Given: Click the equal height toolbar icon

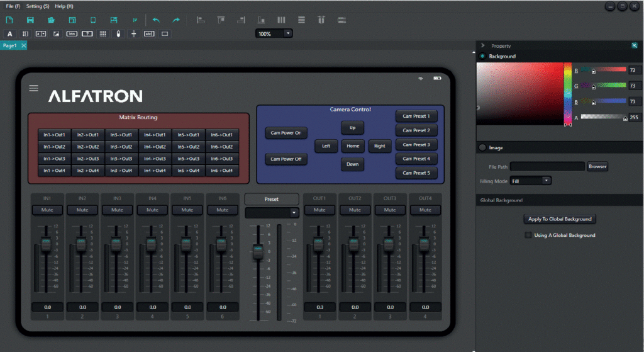Looking at the screenshot, I should coord(321,20).
